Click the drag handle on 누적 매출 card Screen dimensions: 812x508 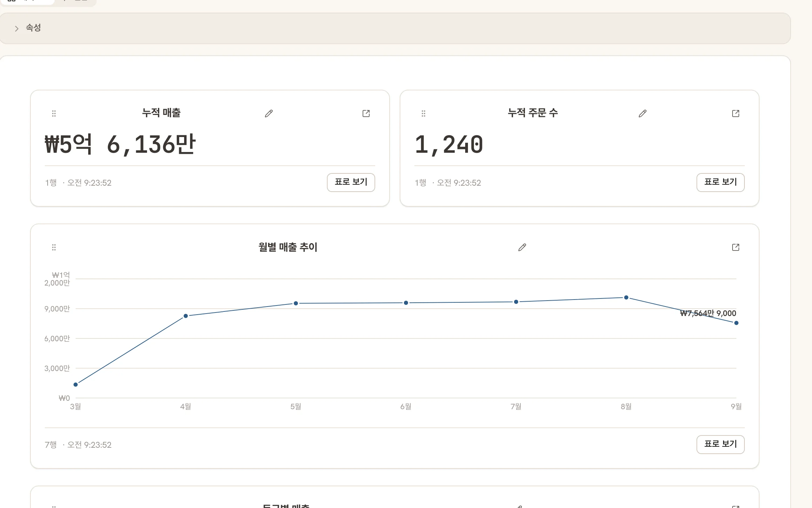(x=54, y=114)
